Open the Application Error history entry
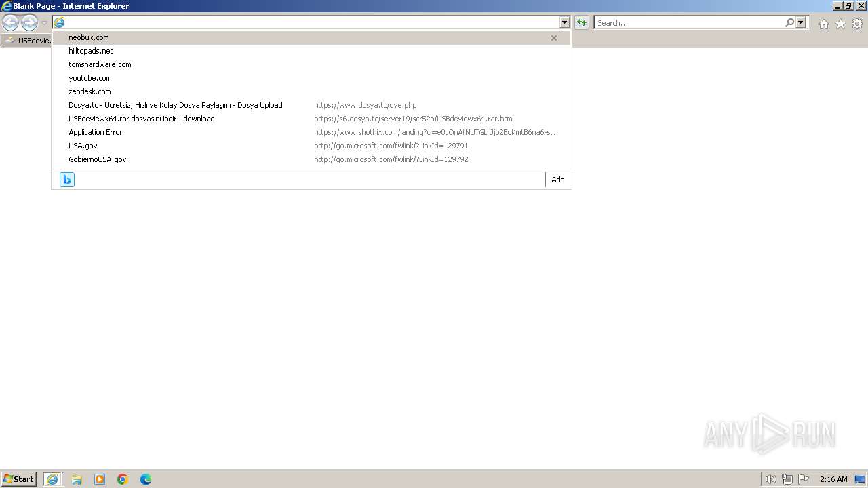The image size is (868, 488). pyautogui.click(x=311, y=132)
